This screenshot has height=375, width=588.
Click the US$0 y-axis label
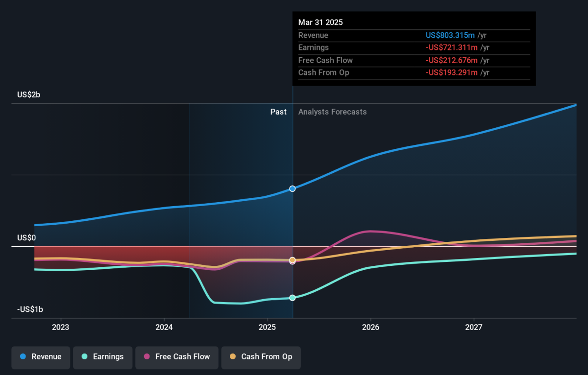pyautogui.click(x=26, y=238)
